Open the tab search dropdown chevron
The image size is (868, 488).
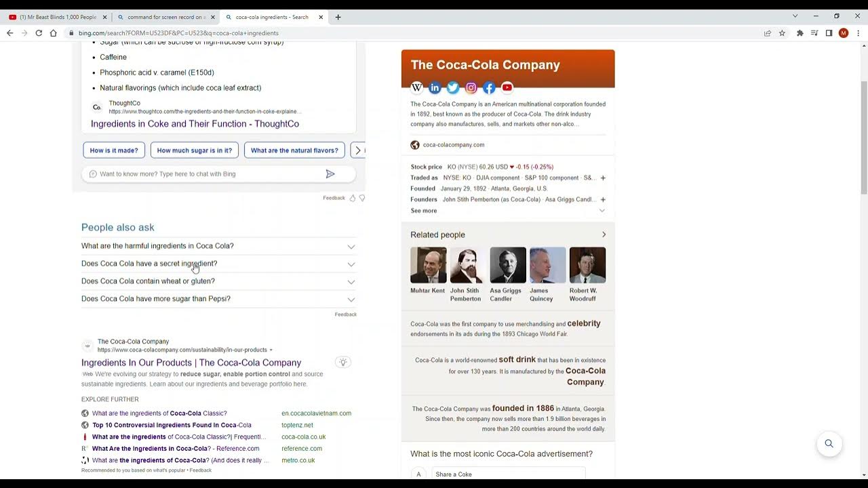pos(795,16)
